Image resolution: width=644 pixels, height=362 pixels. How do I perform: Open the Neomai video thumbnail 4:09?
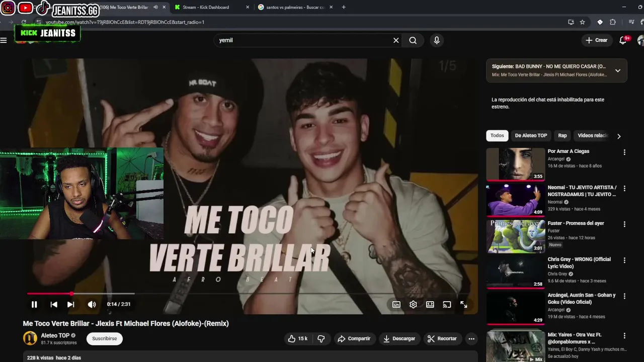coord(515,200)
